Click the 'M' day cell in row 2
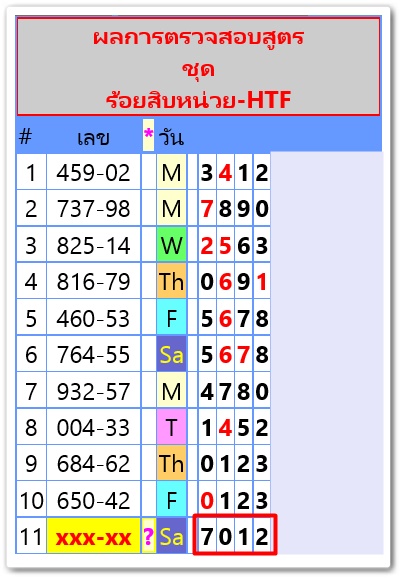403x580 pixels. (171, 208)
